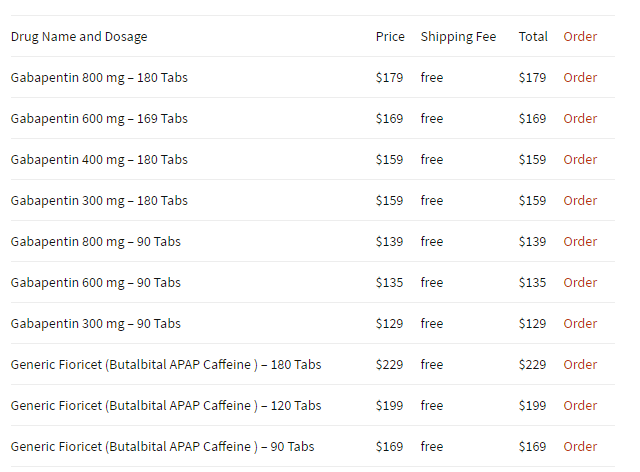This screenshot has width=640, height=472.
Task: Order Gabapentin 800 mg 180 Tabs
Action: pyautogui.click(x=580, y=78)
